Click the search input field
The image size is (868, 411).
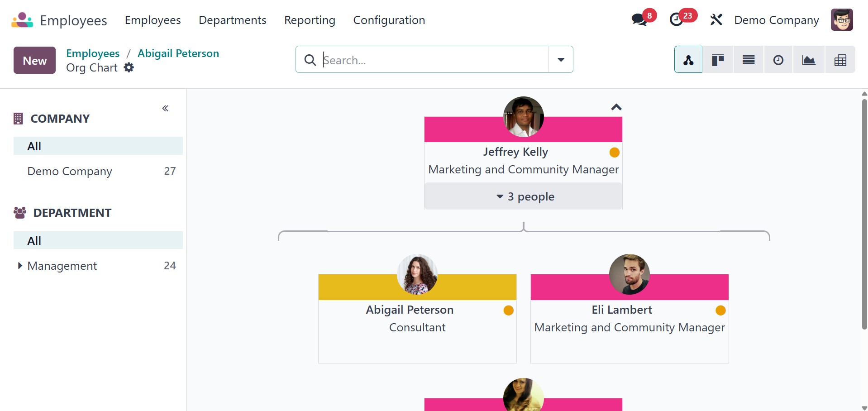click(434, 60)
